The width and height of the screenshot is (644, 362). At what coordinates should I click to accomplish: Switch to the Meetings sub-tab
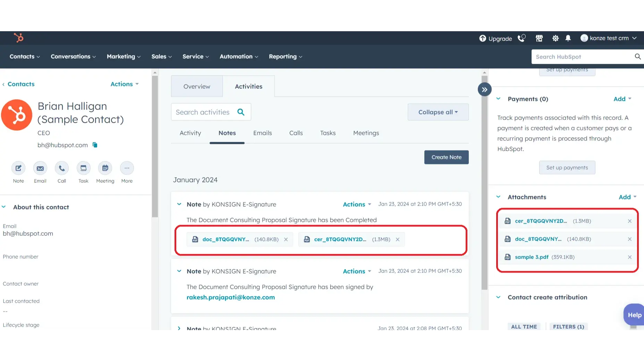click(x=366, y=133)
